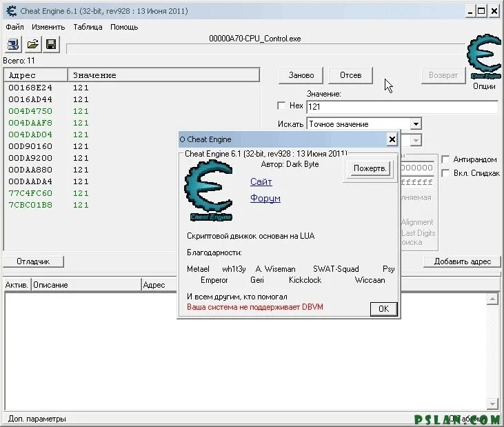Click Доп. параметры in status bar
This screenshot has width=504, height=427.
coord(37,419)
